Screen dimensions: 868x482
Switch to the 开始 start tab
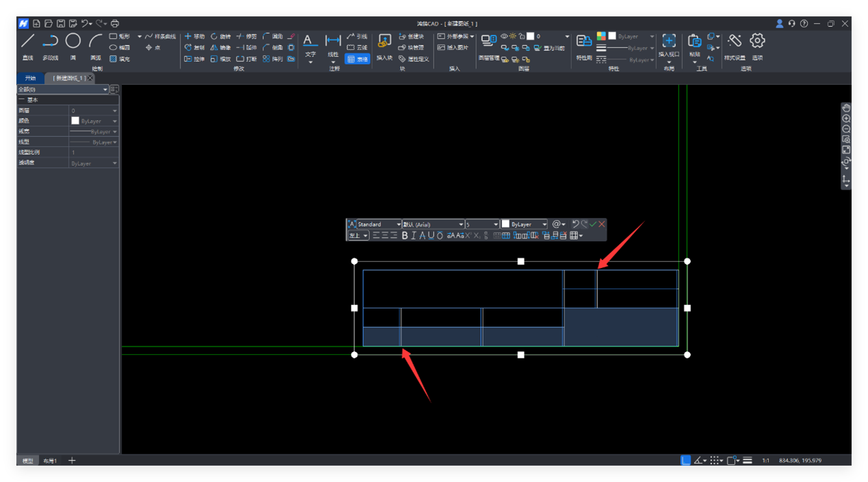(x=30, y=79)
